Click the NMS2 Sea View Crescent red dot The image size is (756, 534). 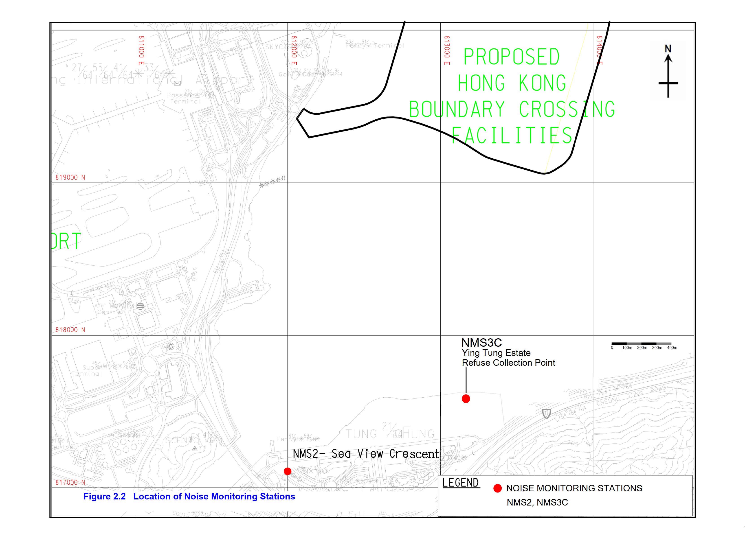pos(288,471)
